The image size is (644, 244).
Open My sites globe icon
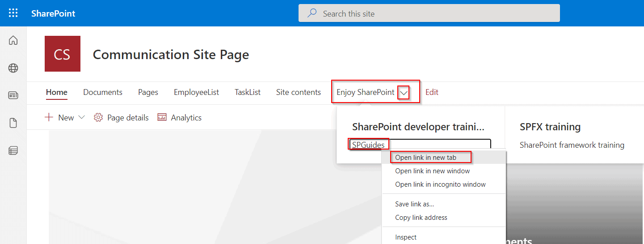[13, 68]
